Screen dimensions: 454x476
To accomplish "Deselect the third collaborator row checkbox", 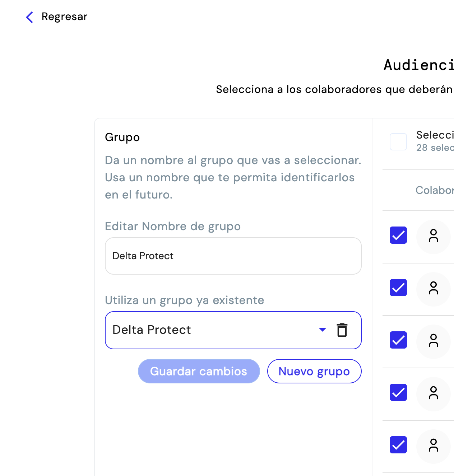I will pos(398,340).
